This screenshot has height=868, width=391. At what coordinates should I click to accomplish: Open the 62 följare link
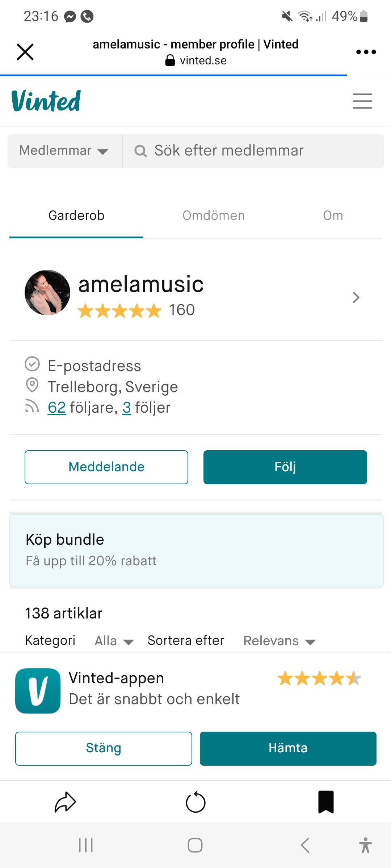pos(57,408)
